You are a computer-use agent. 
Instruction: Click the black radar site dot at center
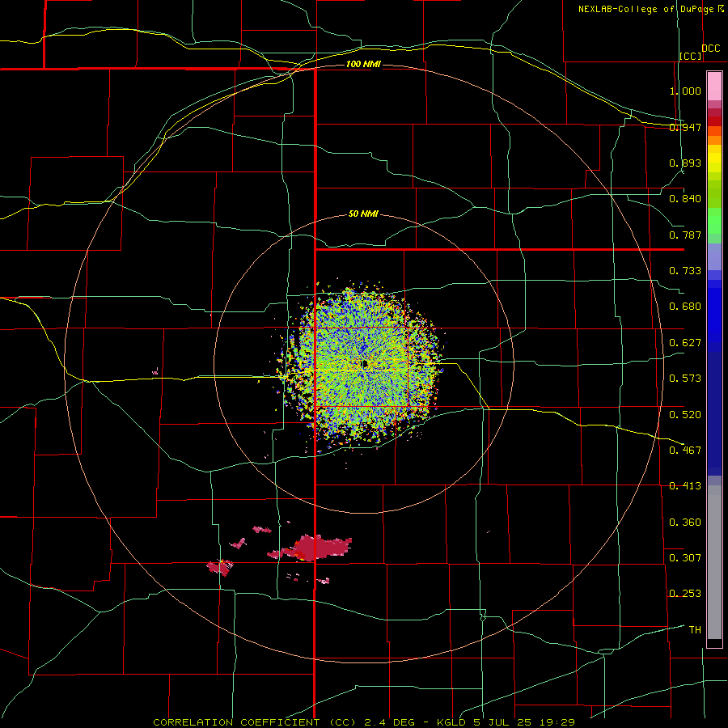pos(365,365)
